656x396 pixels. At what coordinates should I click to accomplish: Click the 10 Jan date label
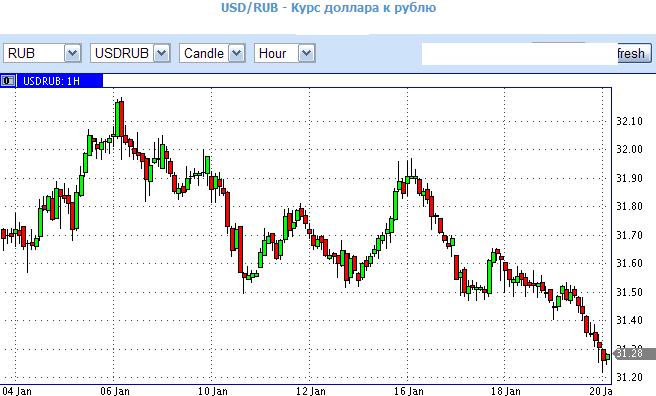pyautogui.click(x=213, y=391)
